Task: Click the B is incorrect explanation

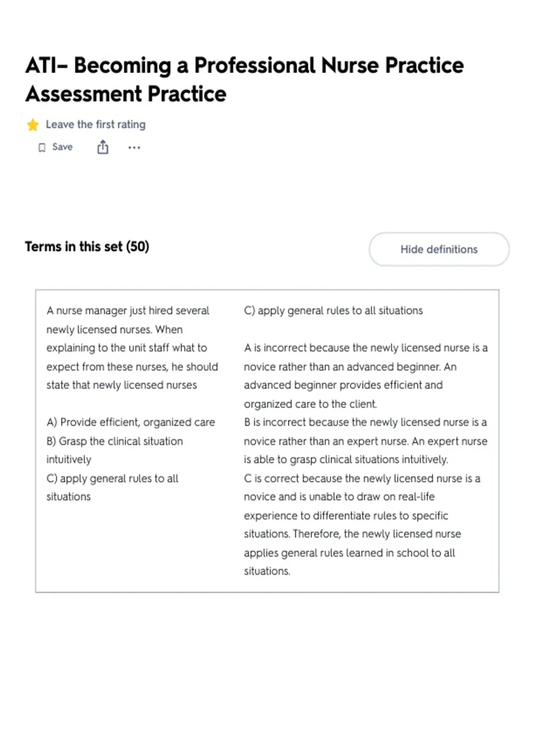Action: tap(366, 441)
